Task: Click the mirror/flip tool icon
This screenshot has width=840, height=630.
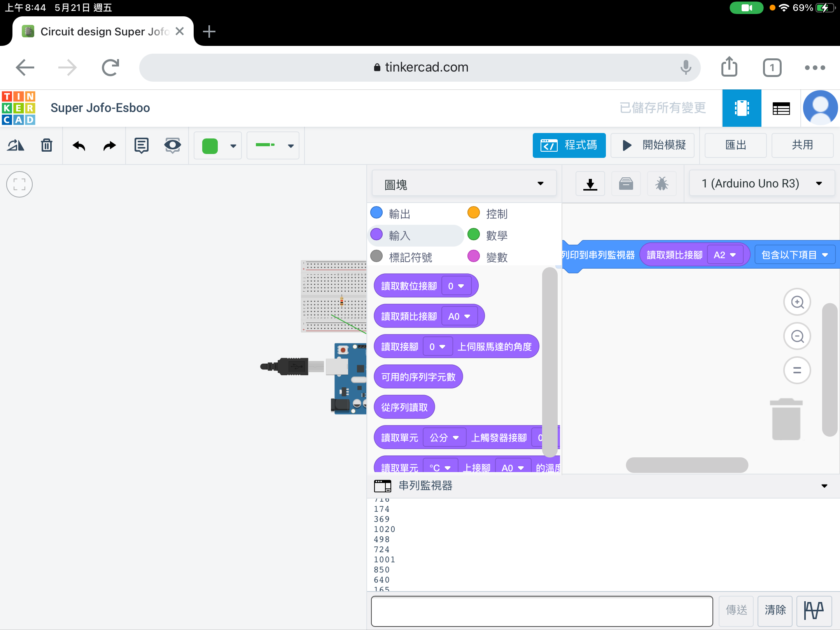Action: point(16,145)
